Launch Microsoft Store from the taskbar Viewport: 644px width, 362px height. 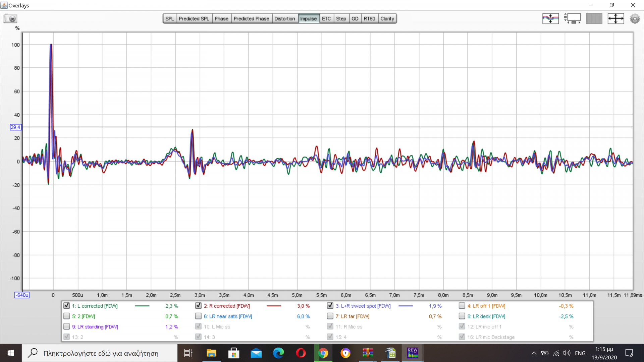coord(234,353)
